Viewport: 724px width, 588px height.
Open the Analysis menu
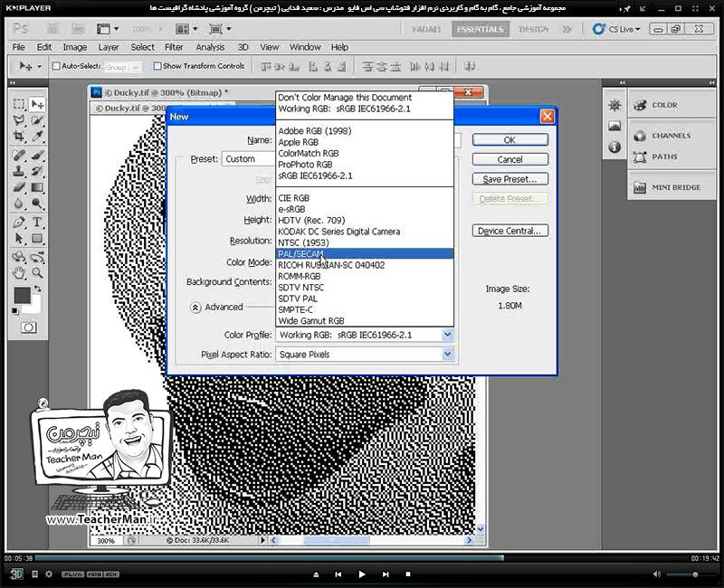tap(210, 47)
